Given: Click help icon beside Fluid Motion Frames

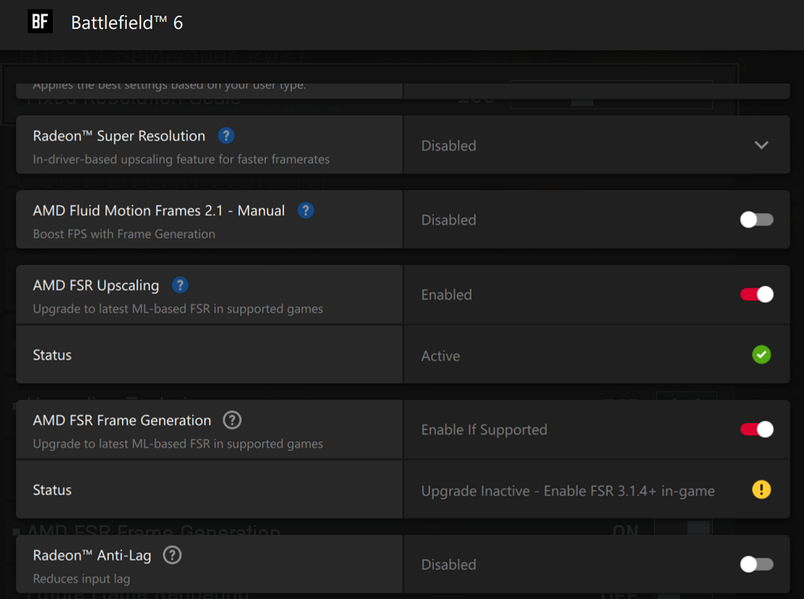Looking at the screenshot, I should pyautogui.click(x=306, y=211).
